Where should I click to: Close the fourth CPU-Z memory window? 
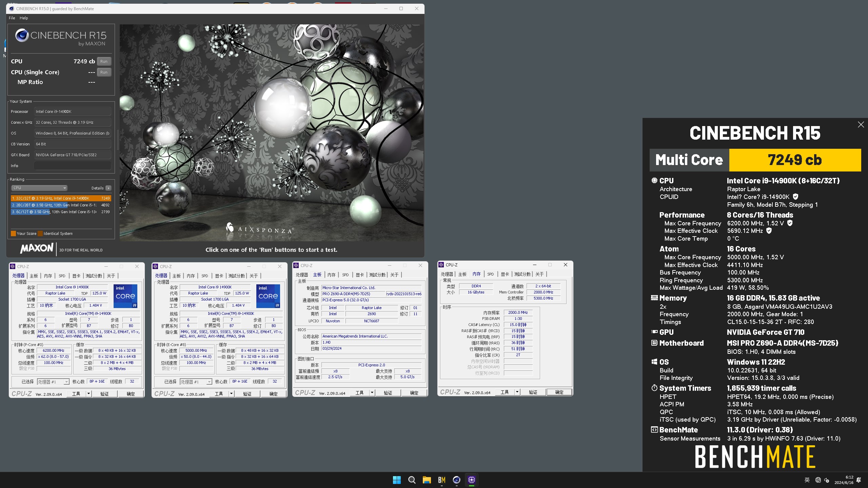(x=565, y=265)
